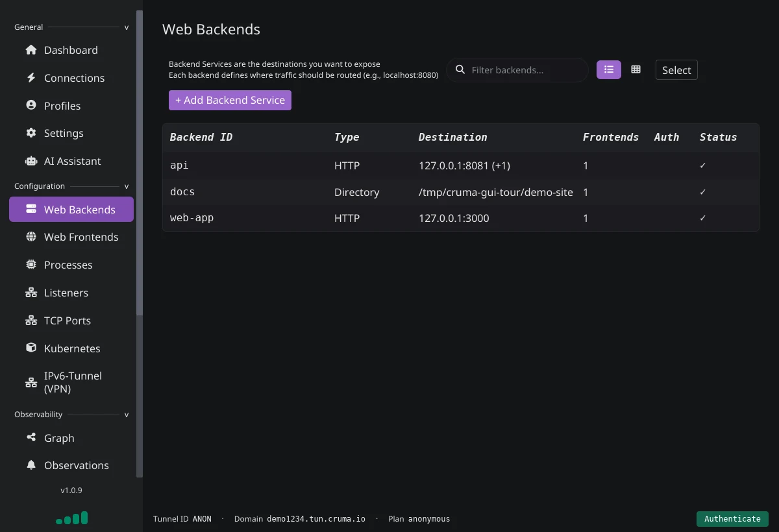This screenshot has width=779, height=532.
Task: Sort by Type column header
Action: click(347, 137)
